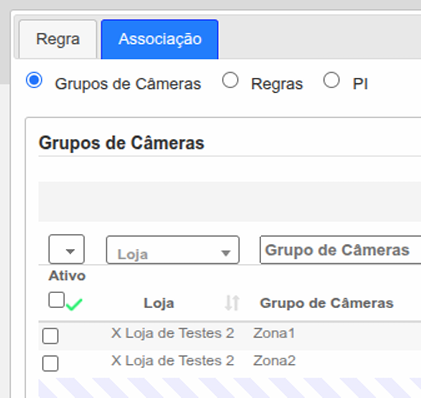Click the Grupo de Câmeras column header
423x398 pixels.
(x=327, y=303)
